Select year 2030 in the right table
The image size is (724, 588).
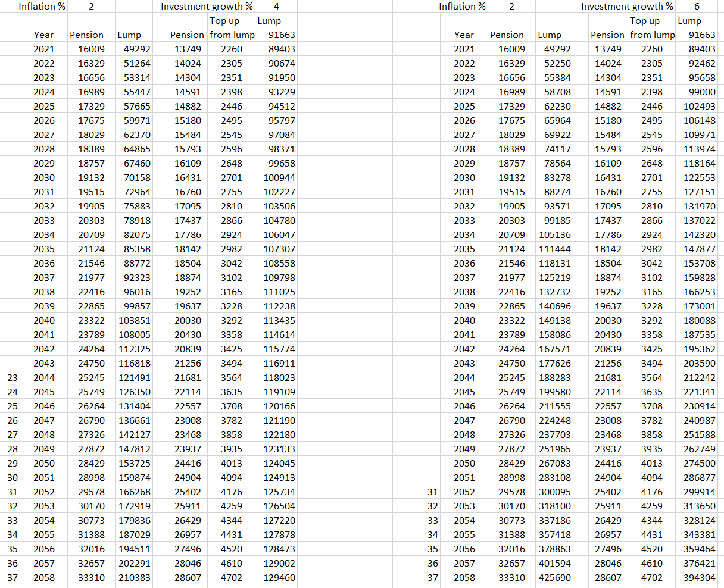[x=464, y=178]
